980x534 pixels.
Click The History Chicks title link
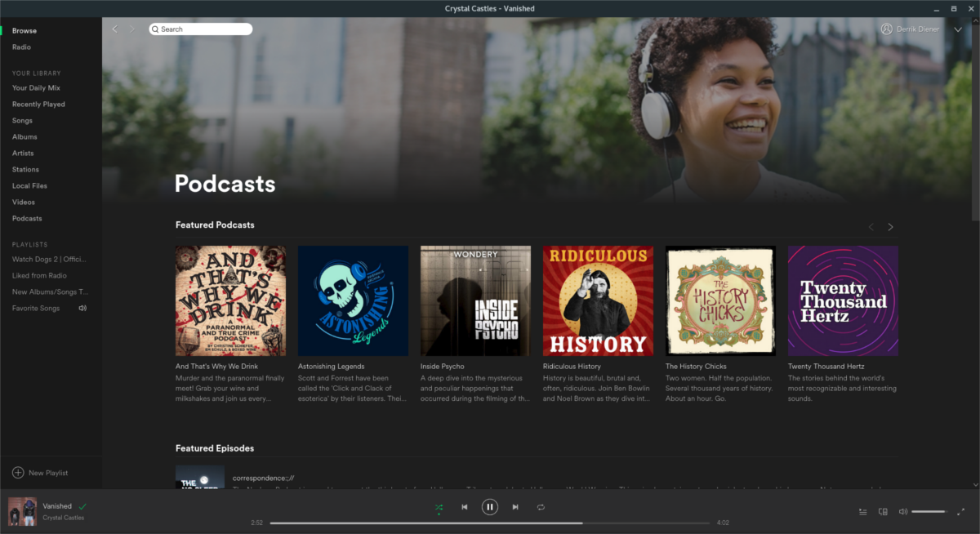tap(696, 367)
